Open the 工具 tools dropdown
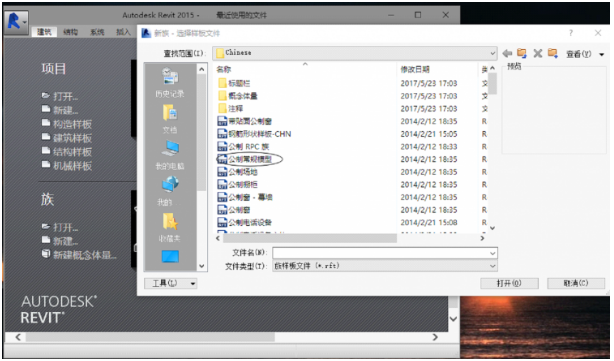Image resolution: width=614 pixels, height=361 pixels. (170, 283)
